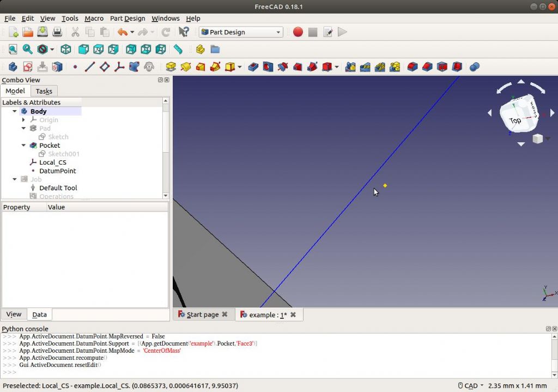Screen dimensions: 558x392
Task: Rotate view with cube's down arrow
Action: (521, 144)
